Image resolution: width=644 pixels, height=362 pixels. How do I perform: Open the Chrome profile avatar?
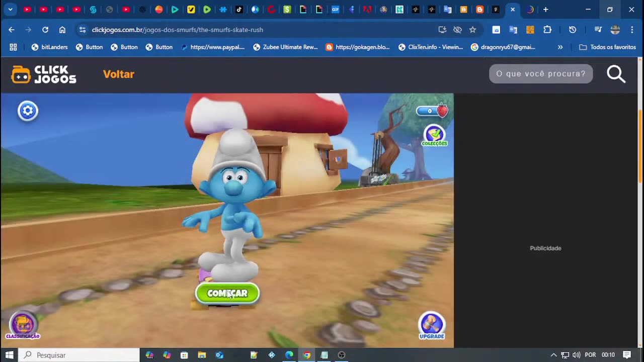tap(615, 30)
